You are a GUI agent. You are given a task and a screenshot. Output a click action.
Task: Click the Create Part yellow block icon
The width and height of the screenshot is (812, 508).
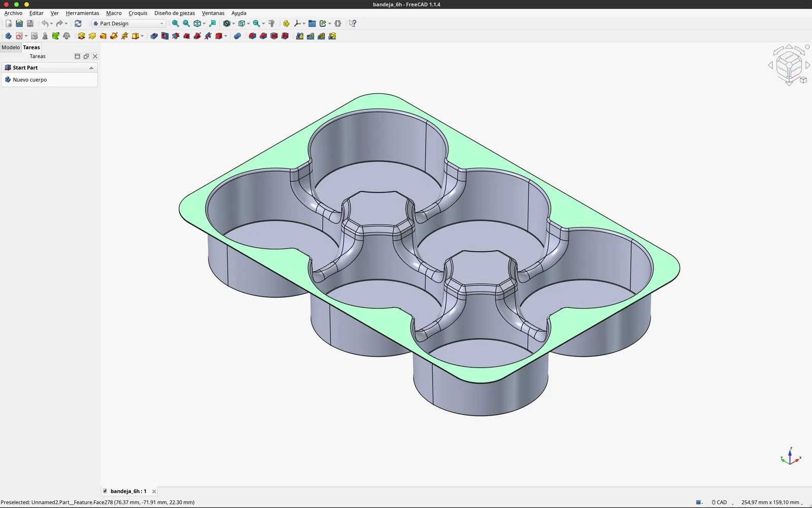click(286, 23)
